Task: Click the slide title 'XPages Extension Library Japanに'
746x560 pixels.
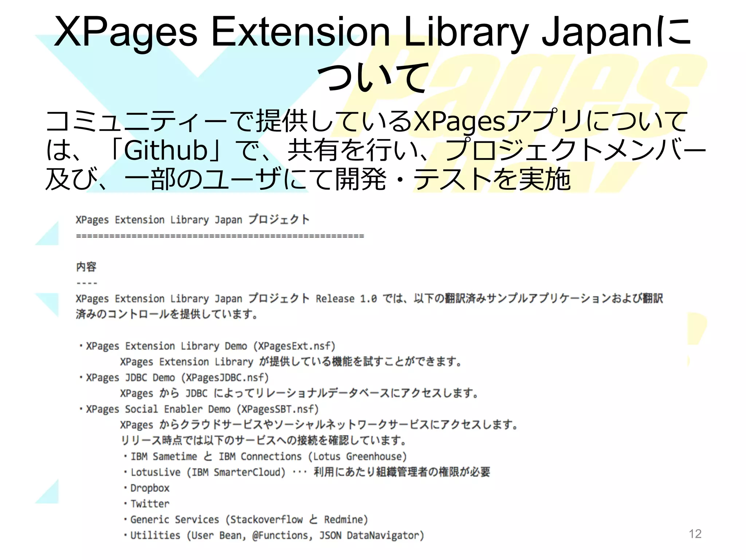Action: (372, 33)
